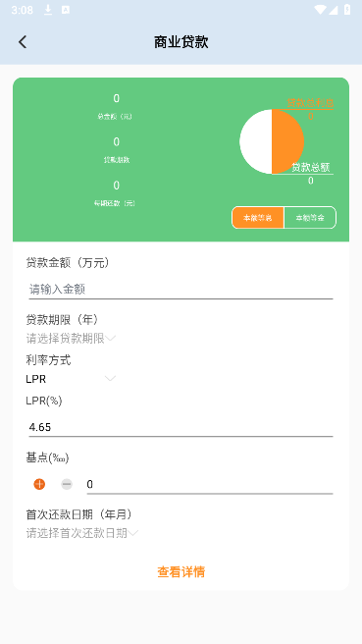Tap the loan pie chart
The height and width of the screenshot is (644, 362).
point(272,141)
